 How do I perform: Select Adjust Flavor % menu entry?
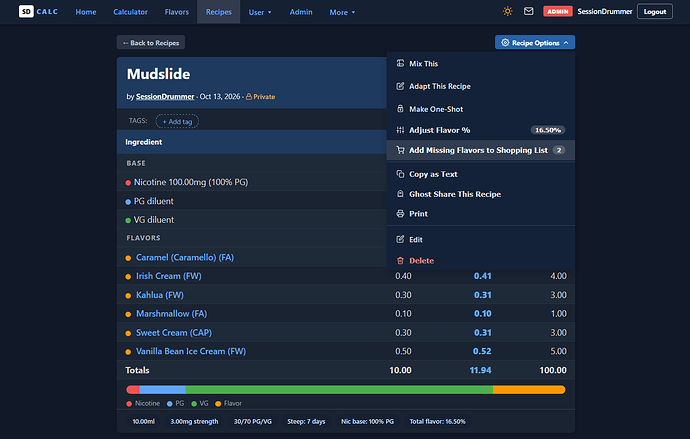[x=481, y=130]
